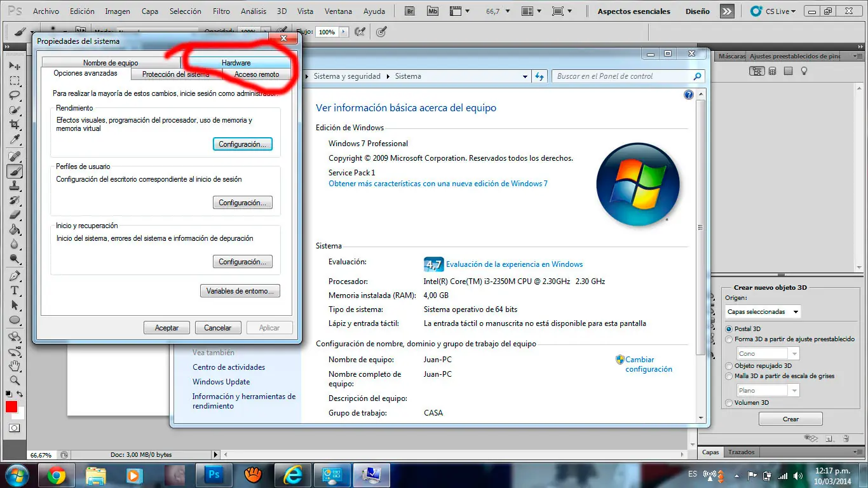Select the Rectangular Marquee tool
This screenshot has width=868, height=488.
click(x=15, y=81)
